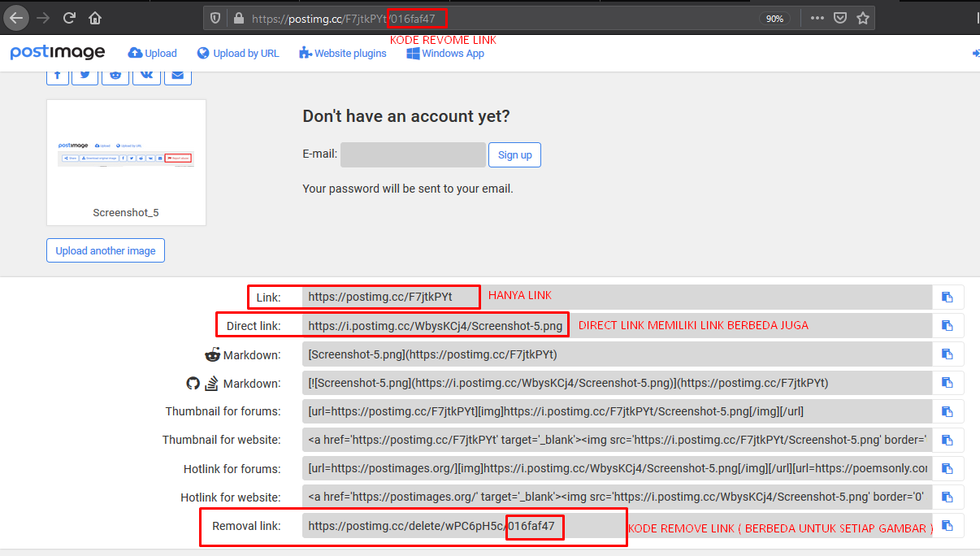Viewport: 980px width, 556px height.
Task: Focus the E-mail input field
Action: click(x=413, y=155)
